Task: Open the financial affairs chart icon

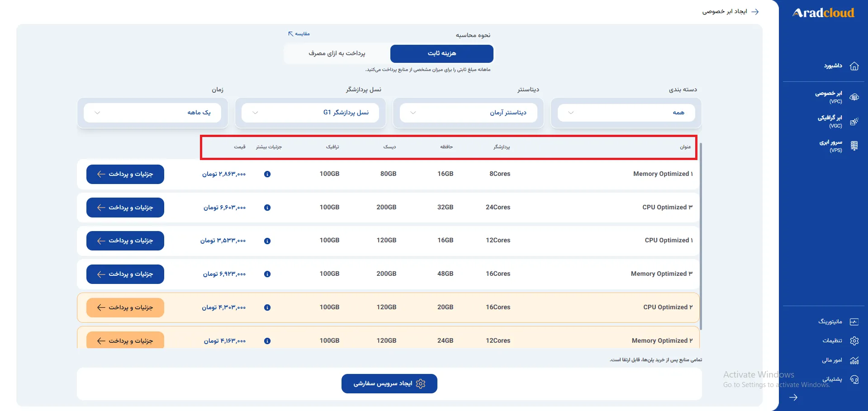Action: 854,360
